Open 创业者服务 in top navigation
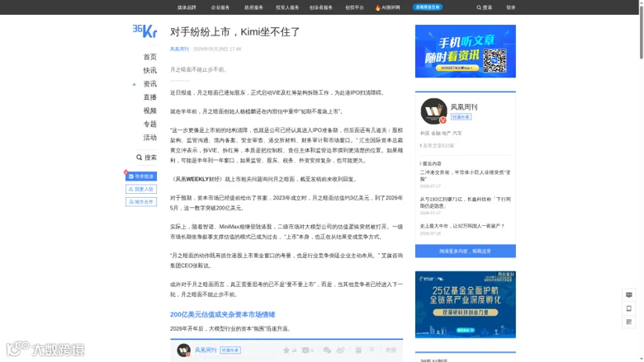 [321, 7]
